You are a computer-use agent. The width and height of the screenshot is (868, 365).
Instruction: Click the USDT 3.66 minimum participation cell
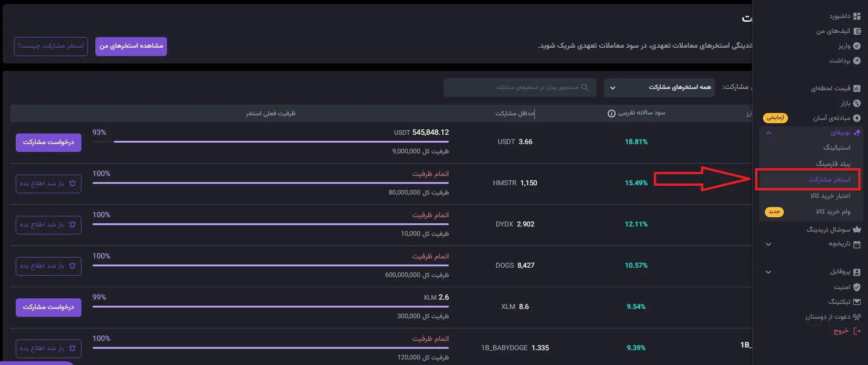click(515, 142)
